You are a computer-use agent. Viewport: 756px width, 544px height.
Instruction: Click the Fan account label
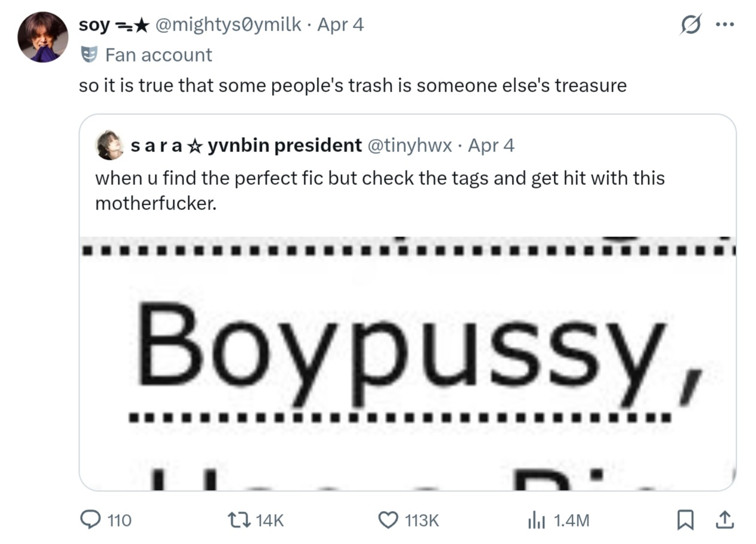158,55
